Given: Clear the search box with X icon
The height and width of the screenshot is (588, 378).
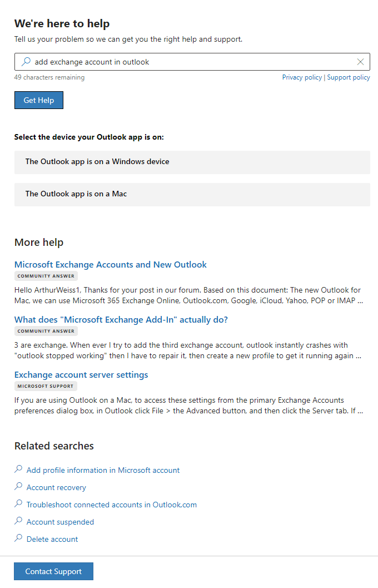Looking at the screenshot, I should pyautogui.click(x=360, y=62).
